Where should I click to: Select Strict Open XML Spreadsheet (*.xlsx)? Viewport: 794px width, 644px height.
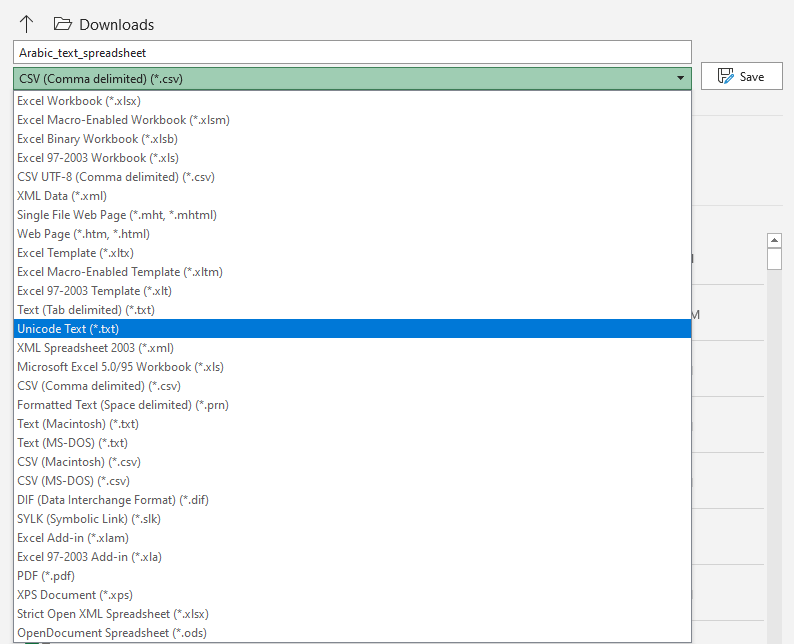point(352,614)
